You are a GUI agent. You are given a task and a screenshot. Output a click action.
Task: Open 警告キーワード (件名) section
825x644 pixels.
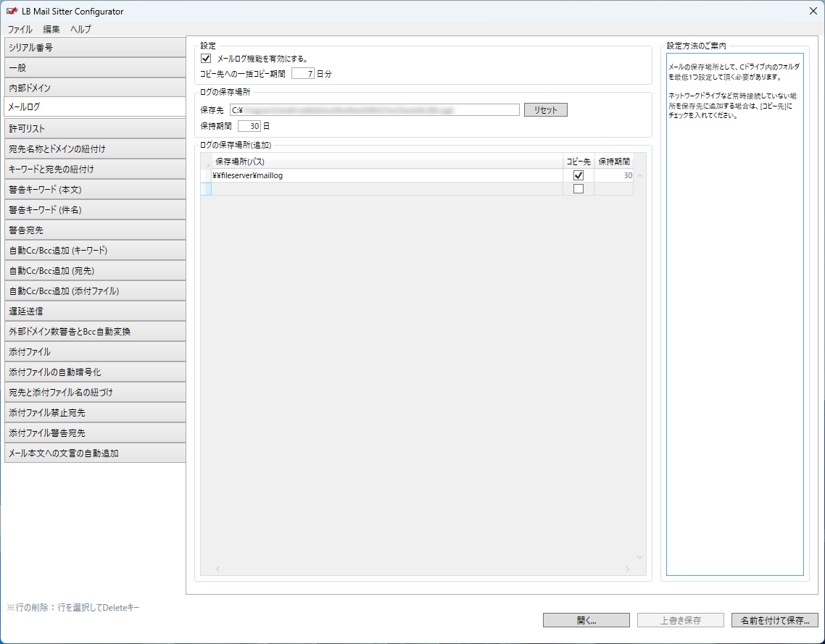click(x=95, y=210)
